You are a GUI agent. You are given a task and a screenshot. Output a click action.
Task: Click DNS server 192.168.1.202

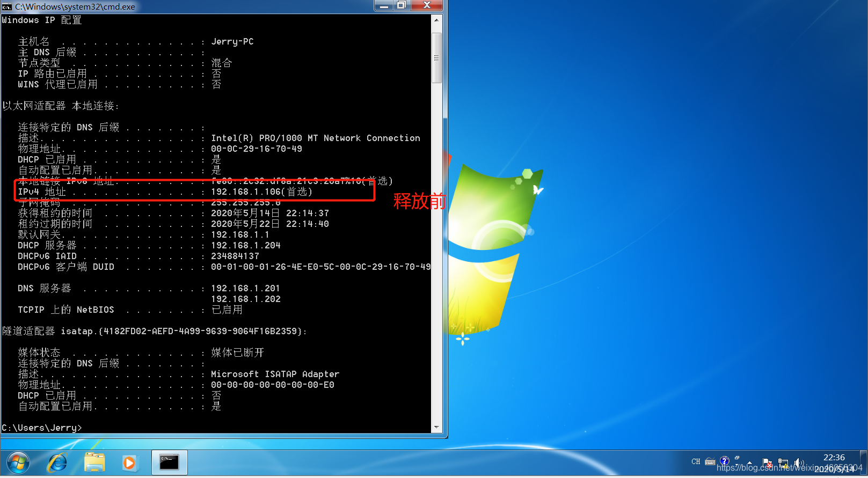coord(246,299)
